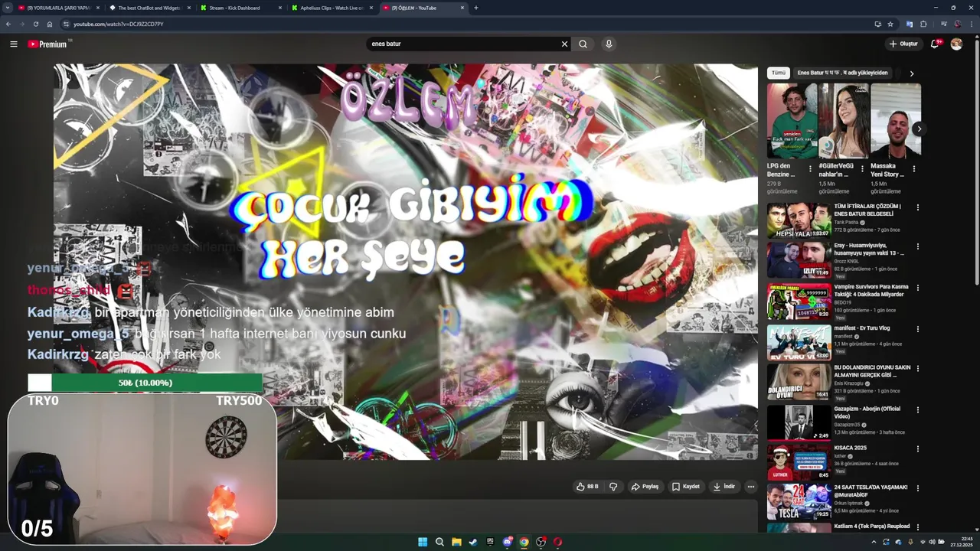Open File Explorer from the taskbar
980x551 pixels.
tap(456, 542)
